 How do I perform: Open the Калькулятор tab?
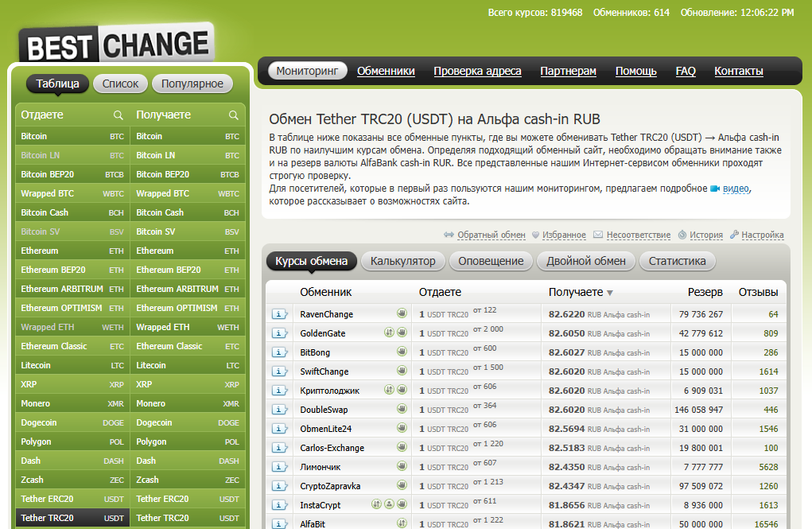click(x=403, y=261)
